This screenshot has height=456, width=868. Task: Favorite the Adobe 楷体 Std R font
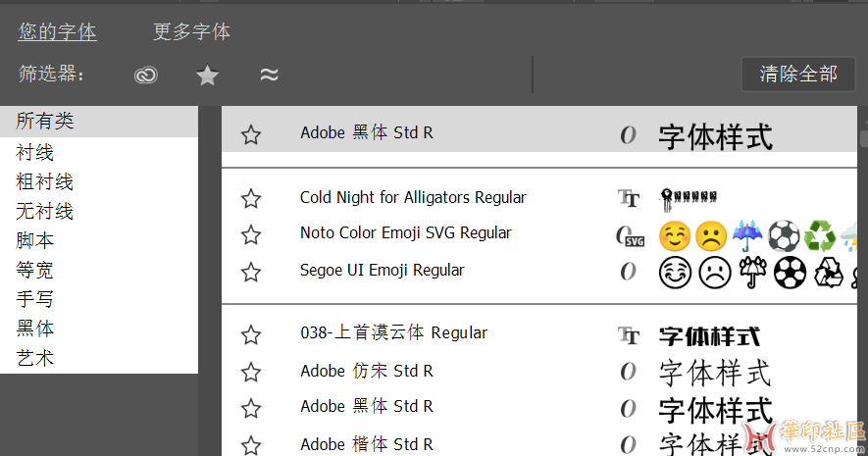tap(251, 444)
